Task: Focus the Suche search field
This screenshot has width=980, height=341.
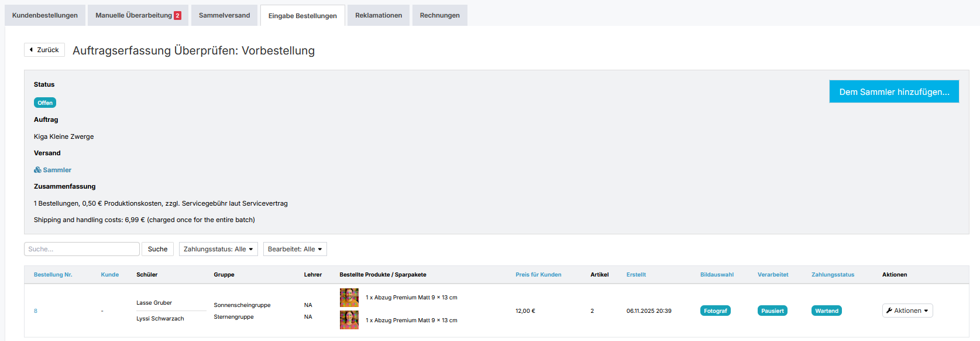Action: 82,249
